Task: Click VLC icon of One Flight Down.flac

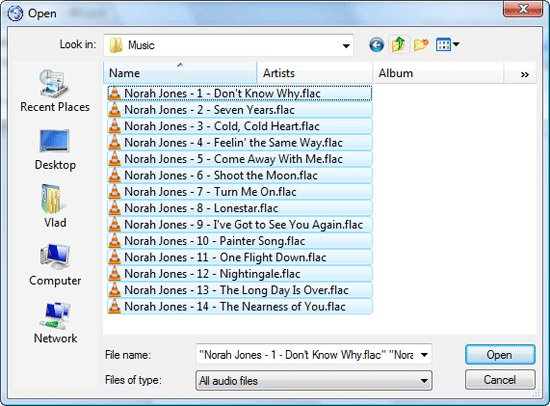Action: [114, 258]
